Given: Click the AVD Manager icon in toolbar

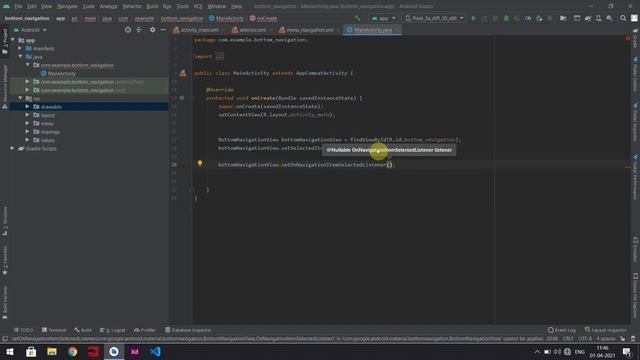Looking at the screenshot, I should (x=598, y=18).
